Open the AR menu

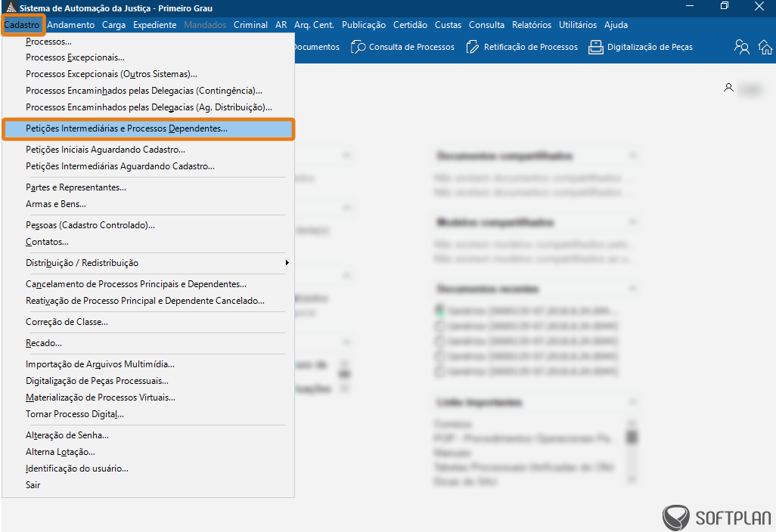[281, 25]
